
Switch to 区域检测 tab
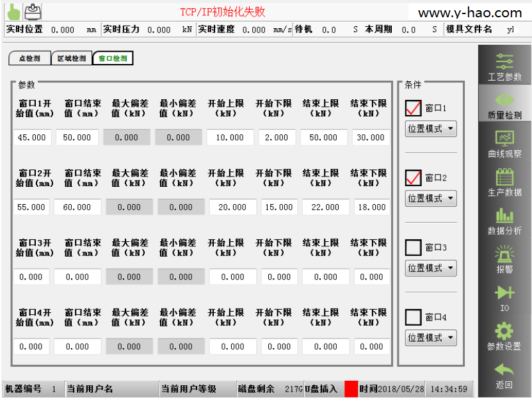coord(70,58)
